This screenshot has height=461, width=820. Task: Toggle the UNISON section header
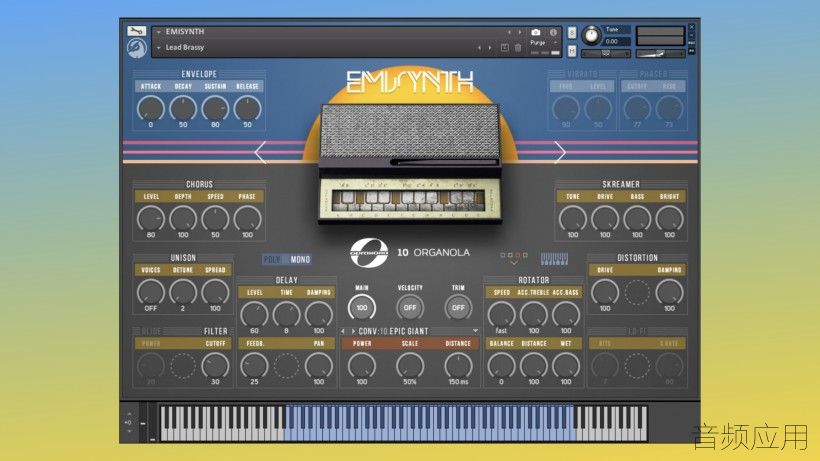[x=183, y=258]
